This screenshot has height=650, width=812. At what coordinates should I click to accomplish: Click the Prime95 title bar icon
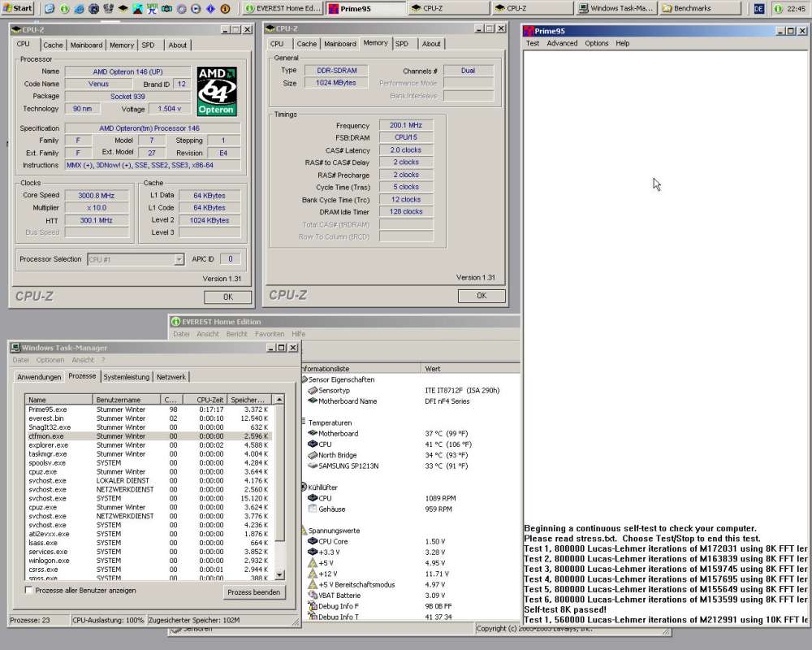[529, 31]
